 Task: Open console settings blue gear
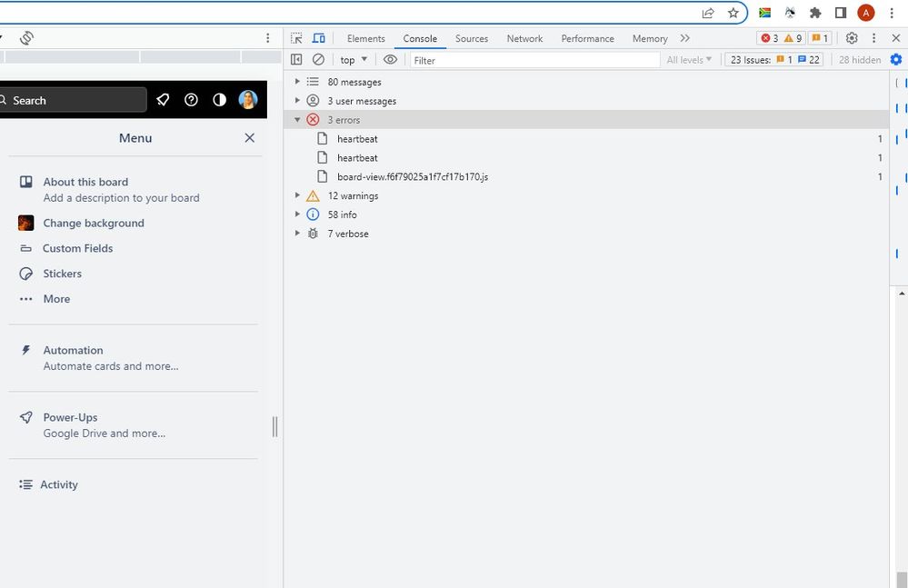896,60
